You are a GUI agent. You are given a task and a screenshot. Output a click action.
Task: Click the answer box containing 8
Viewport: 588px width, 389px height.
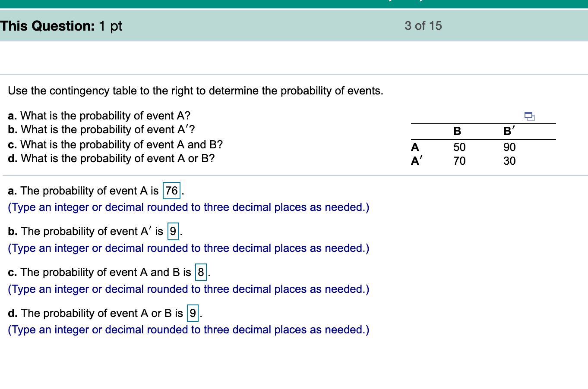[201, 273]
